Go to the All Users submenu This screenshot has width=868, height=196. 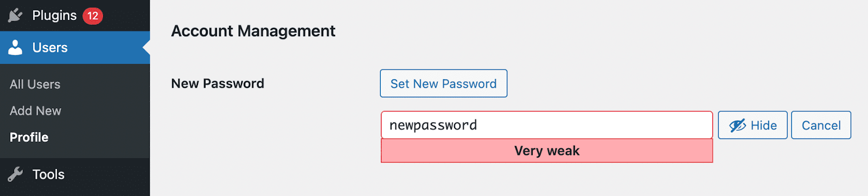pos(35,84)
